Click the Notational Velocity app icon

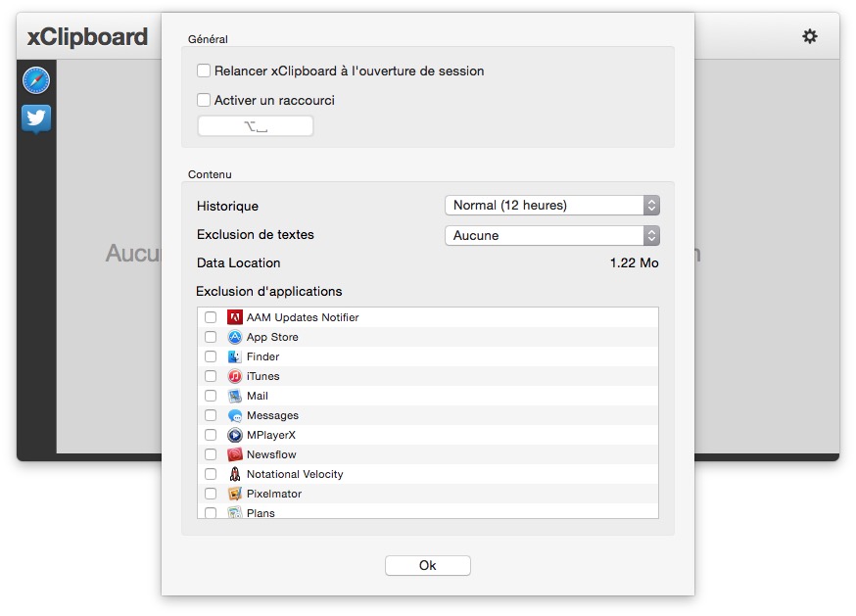click(x=235, y=474)
